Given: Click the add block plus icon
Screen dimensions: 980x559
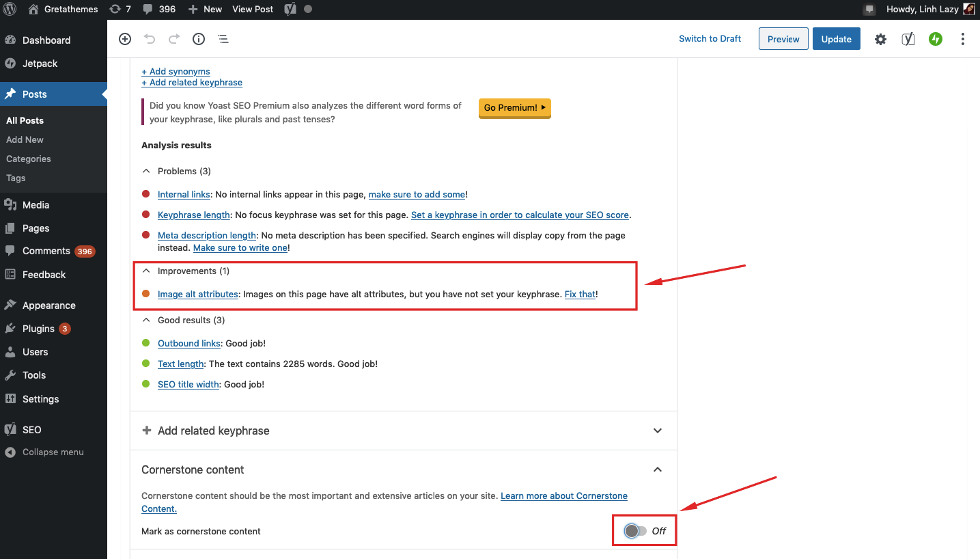Looking at the screenshot, I should pos(125,39).
